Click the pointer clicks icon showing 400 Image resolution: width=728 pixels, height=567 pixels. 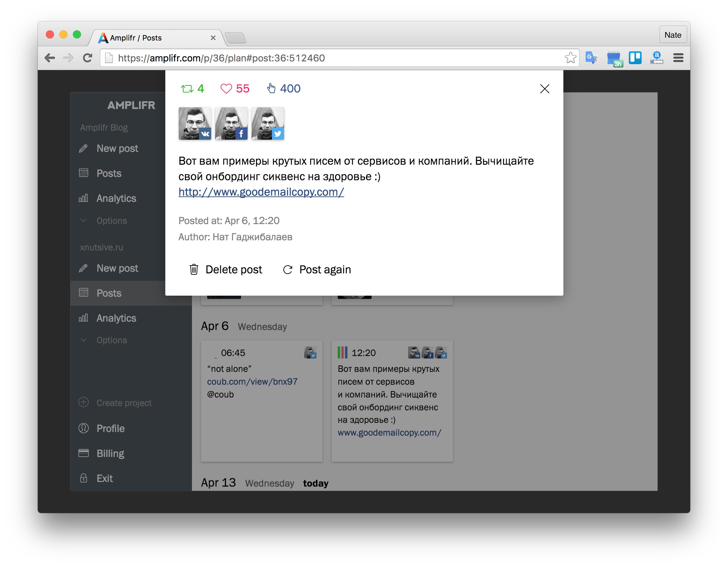tap(271, 88)
